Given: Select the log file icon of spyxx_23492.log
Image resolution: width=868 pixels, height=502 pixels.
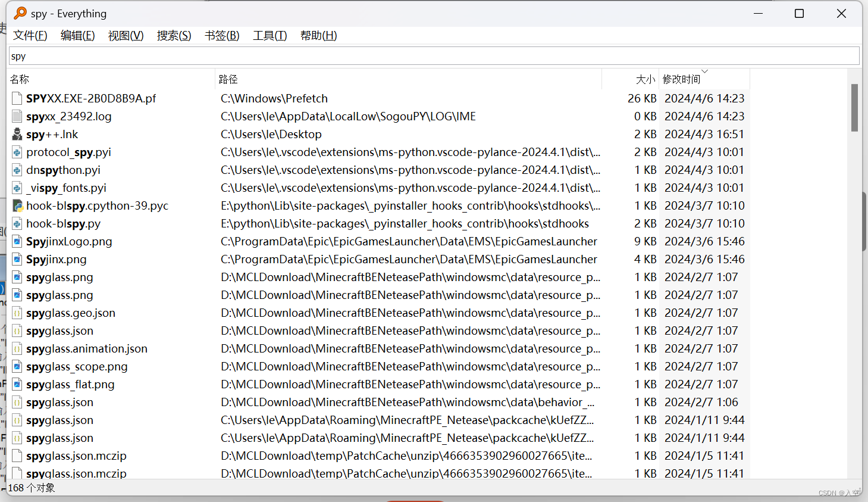Looking at the screenshot, I should [17, 116].
